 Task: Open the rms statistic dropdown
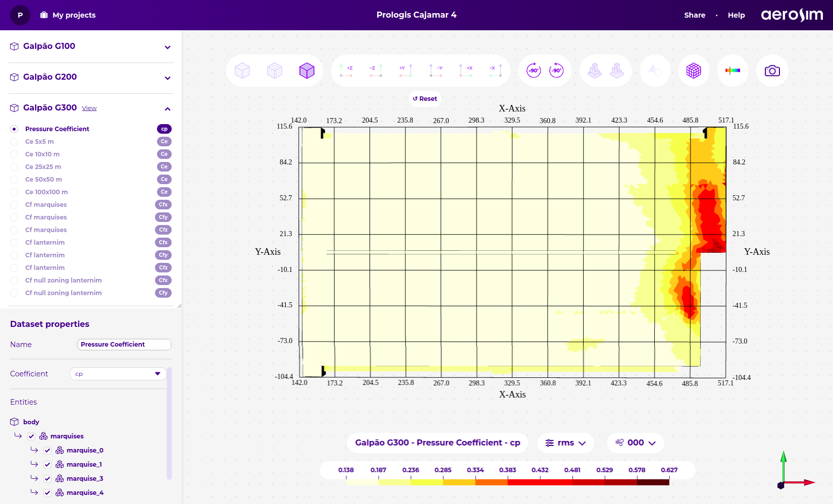[x=565, y=443]
